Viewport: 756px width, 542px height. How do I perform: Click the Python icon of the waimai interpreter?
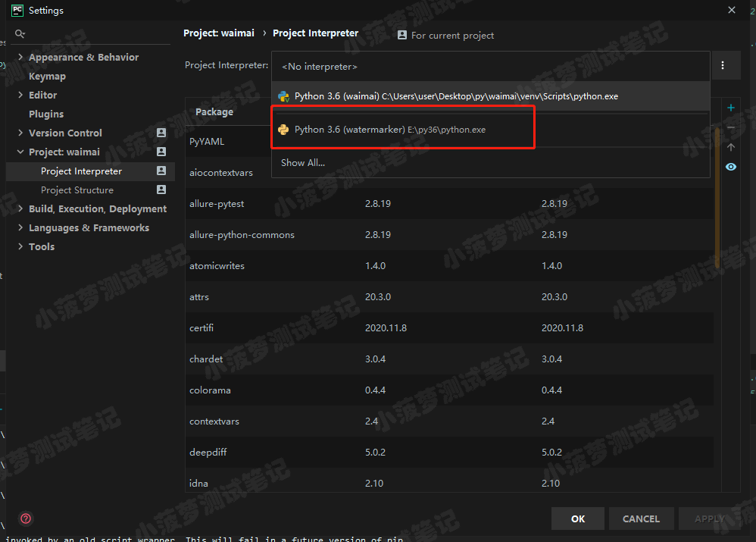(284, 96)
